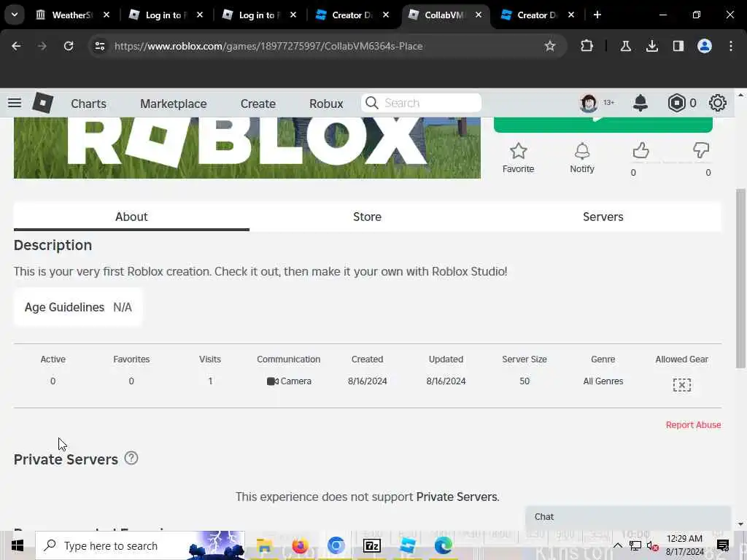Open the tab search dropdown arrow
This screenshot has height=560, width=747.
pyautogui.click(x=15, y=15)
